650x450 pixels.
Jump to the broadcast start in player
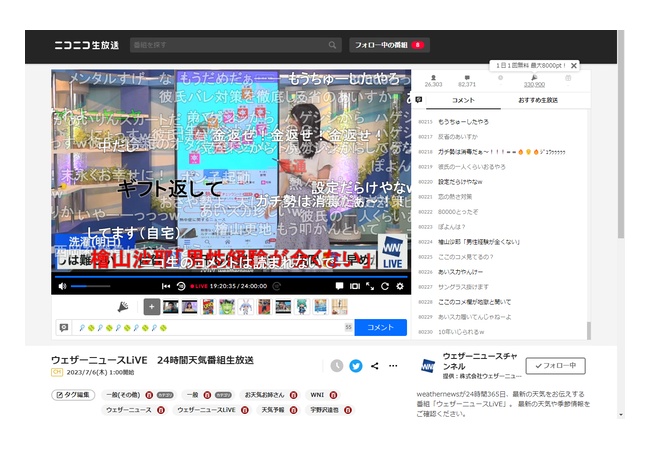click(x=166, y=286)
